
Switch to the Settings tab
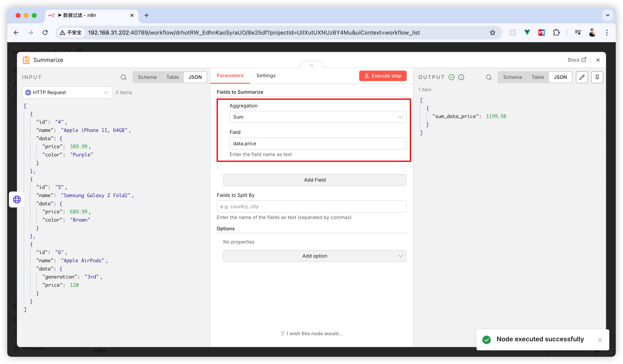(x=266, y=76)
